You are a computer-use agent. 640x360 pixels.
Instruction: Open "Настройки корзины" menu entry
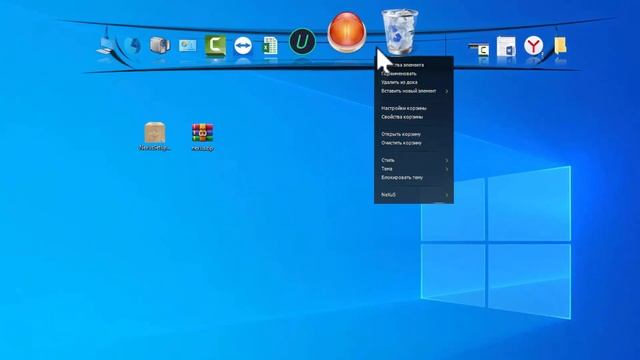(x=414, y=108)
